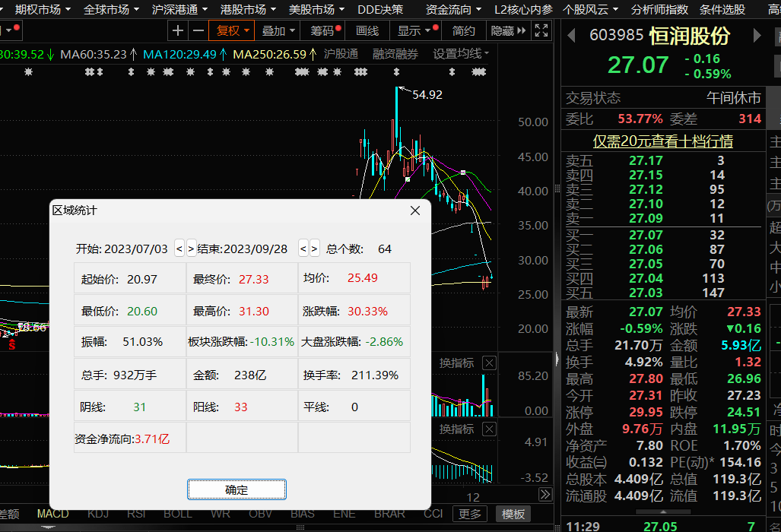The image size is (781, 532).
Task: Close the 区域统计 dialog
Action: (415, 211)
